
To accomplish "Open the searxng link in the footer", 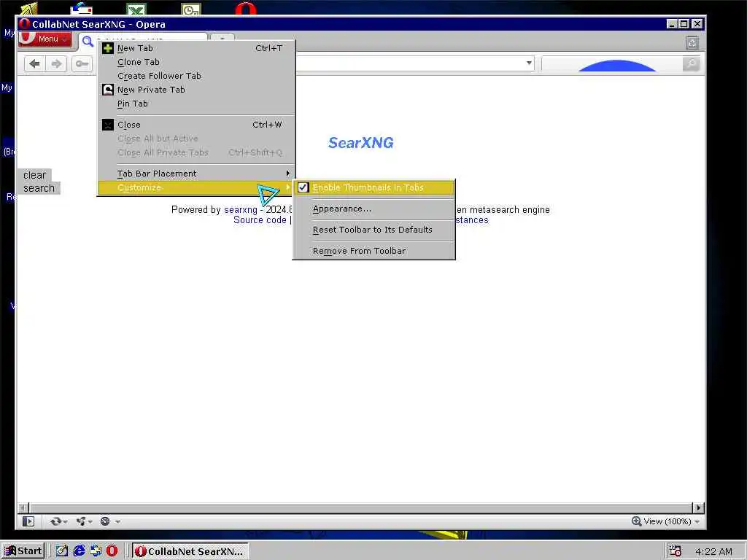I will (241, 209).
